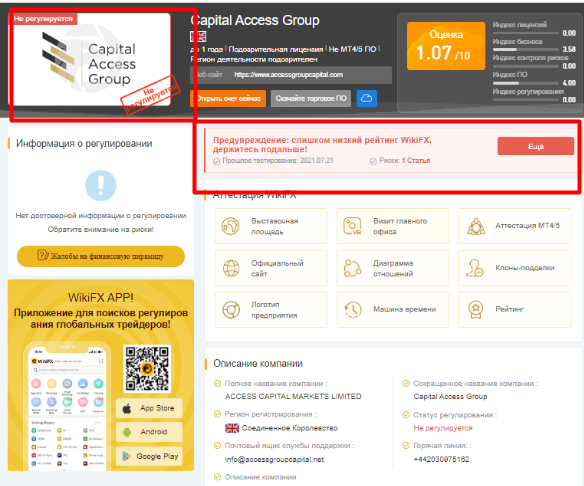
Task: Click the Подозрительная лицензия label
Action: [276, 49]
